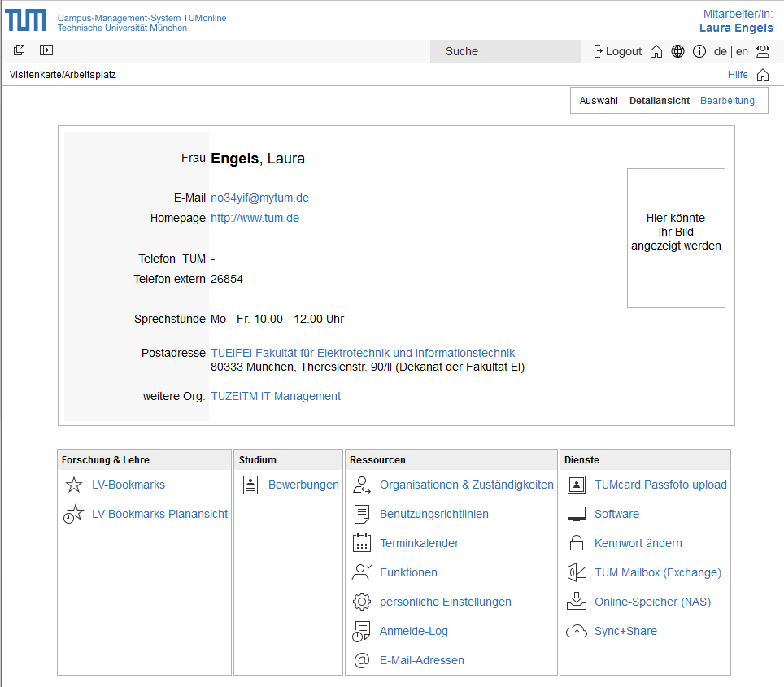Click the LV-Bookmarks star icon

coord(74,485)
